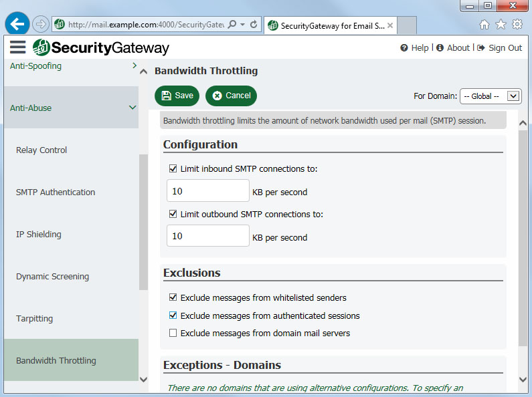The height and width of the screenshot is (397, 532).
Task: Toggle Exclude messages from authenticated sessions
Action: click(173, 315)
